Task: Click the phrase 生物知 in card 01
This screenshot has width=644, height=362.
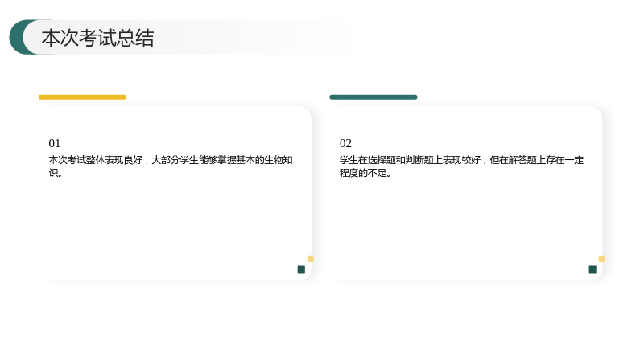Action: (279, 160)
